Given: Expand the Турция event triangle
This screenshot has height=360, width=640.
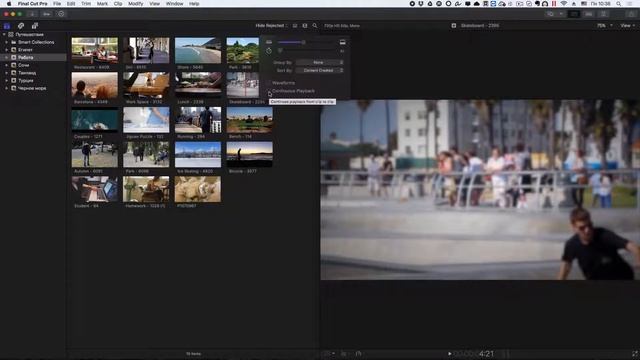Looking at the screenshot, I should coord(7,81).
